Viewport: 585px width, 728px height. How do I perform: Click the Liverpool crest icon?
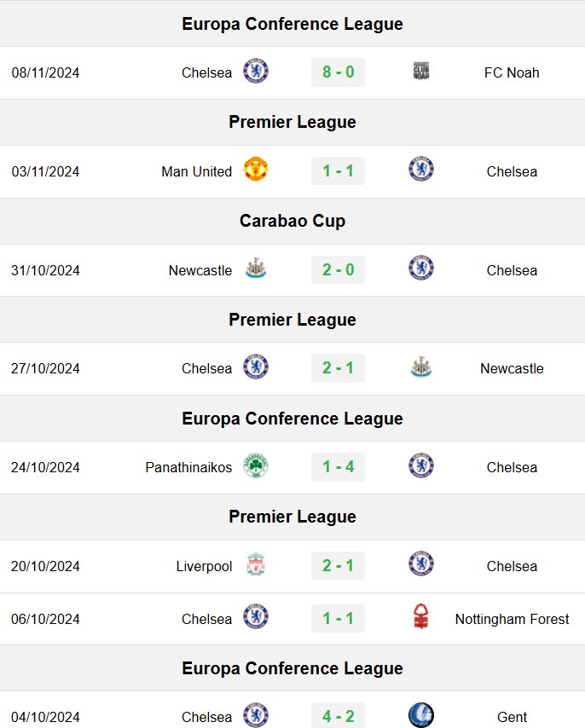(256, 564)
